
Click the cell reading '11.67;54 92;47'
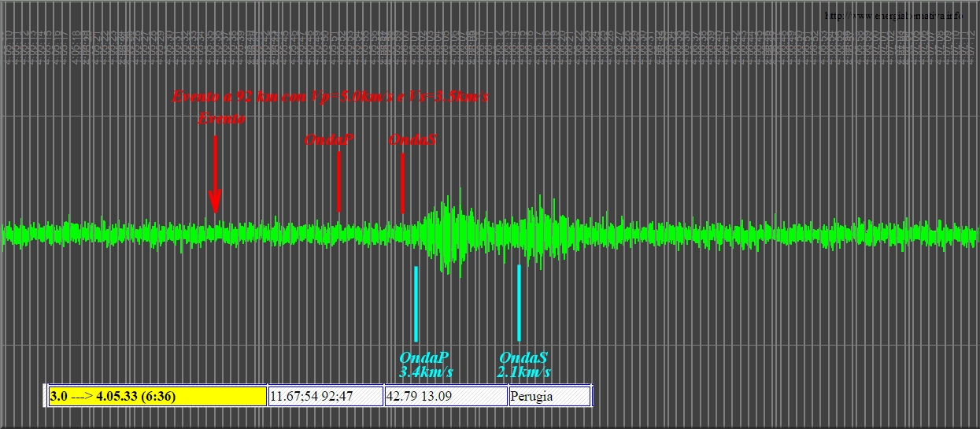[x=326, y=396]
